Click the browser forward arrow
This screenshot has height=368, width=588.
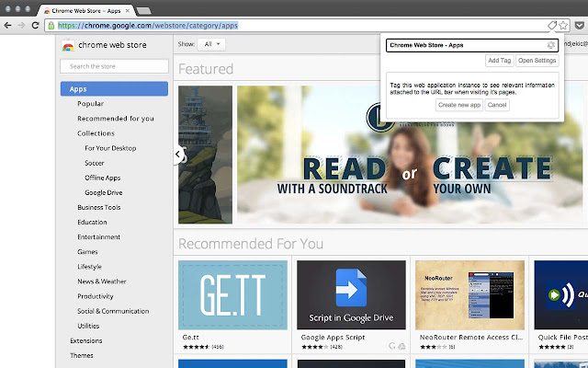(21, 26)
